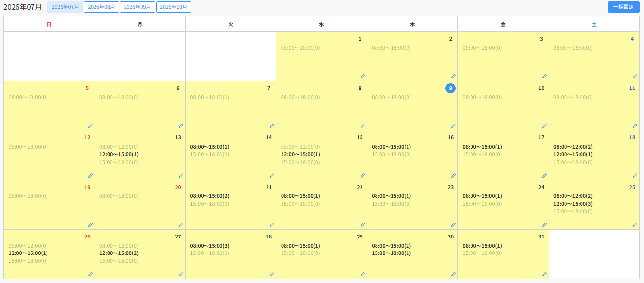644x283 pixels.
Task: Click the edit pencil on July 20
Action: pos(181,225)
